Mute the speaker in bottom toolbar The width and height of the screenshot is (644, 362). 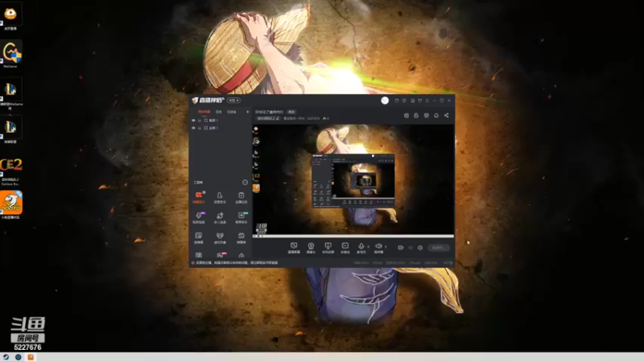[x=378, y=248]
